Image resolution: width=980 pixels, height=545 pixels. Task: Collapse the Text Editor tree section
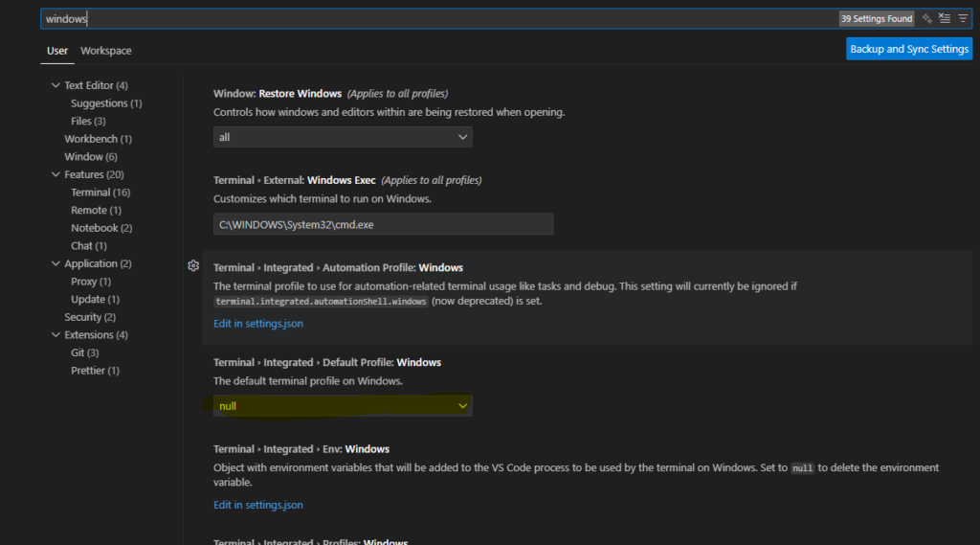point(56,85)
